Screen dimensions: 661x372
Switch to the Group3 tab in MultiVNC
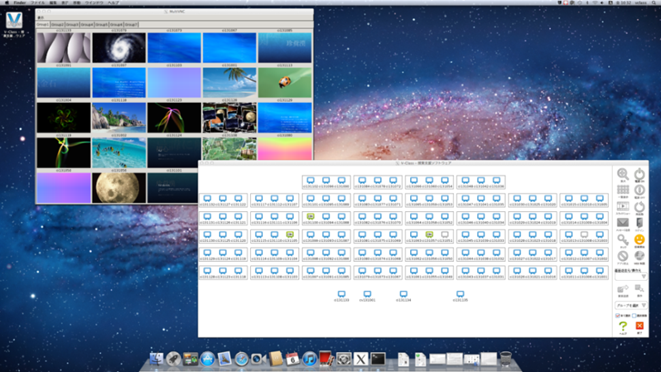(x=72, y=25)
